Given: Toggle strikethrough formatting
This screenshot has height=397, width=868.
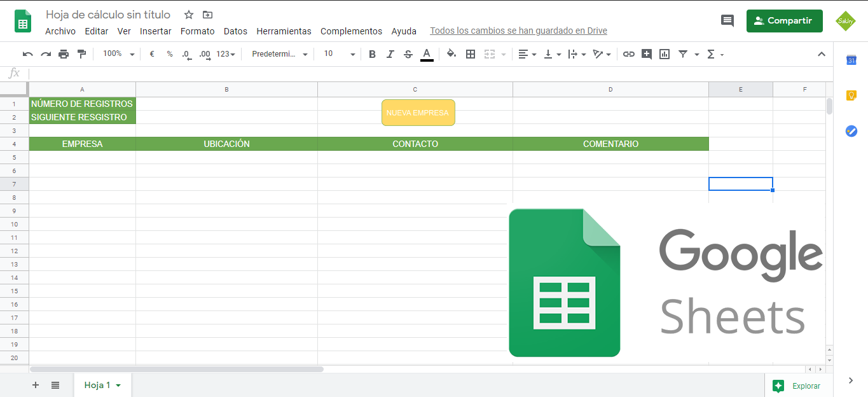Looking at the screenshot, I should pos(408,54).
